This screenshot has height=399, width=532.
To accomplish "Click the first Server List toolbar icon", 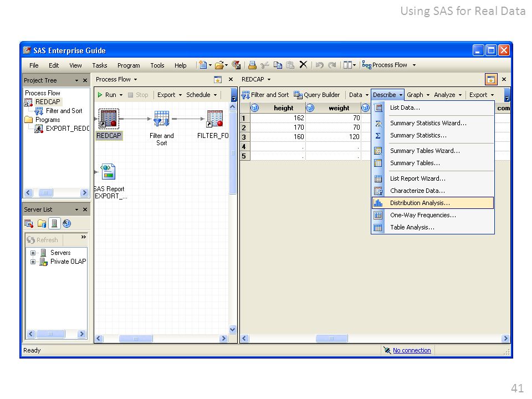I will (x=29, y=223).
